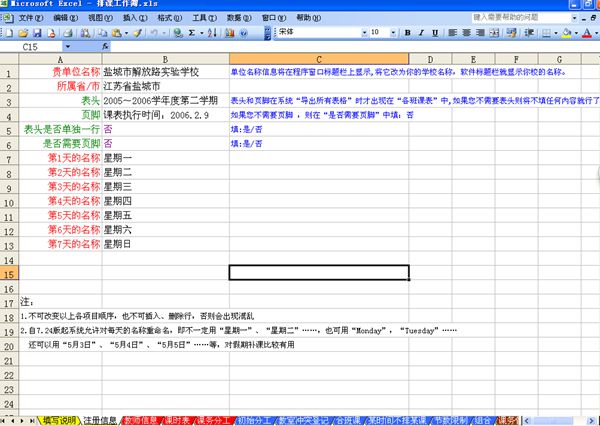Click the Open file folder icon
The height and width of the screenshot is (426, 600).
(23, 33)
